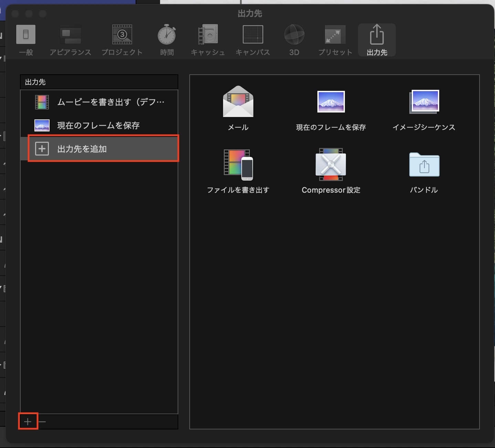Switch to the アピアランス preferences tab
The width and height of the screenshot is (495, 448).
[x=70, y=40]
